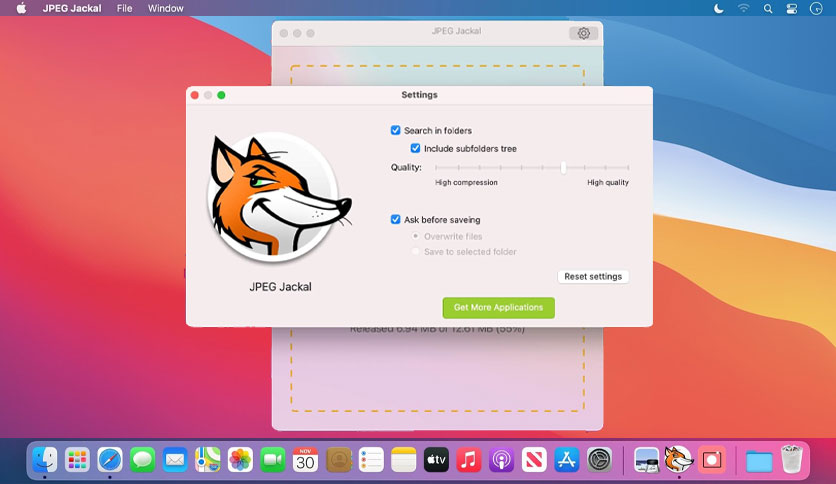The height and width of the screenshot is (484, 836).
Task: Open Contacts app in the dock
Action: pos(338,459)
